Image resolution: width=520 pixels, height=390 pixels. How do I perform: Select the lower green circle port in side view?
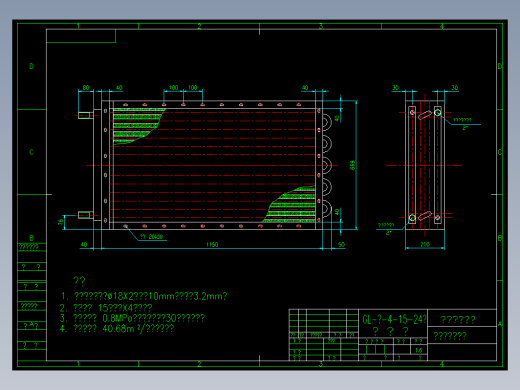[412, 218]
